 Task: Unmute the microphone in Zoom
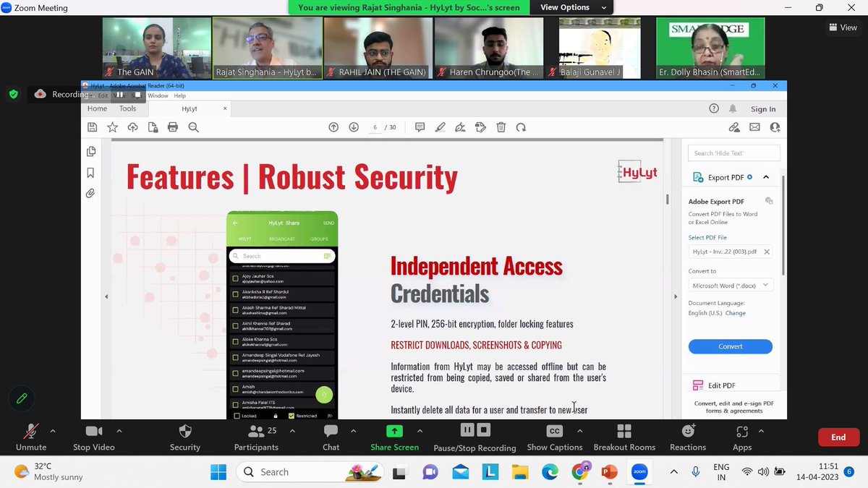point(31,437)
